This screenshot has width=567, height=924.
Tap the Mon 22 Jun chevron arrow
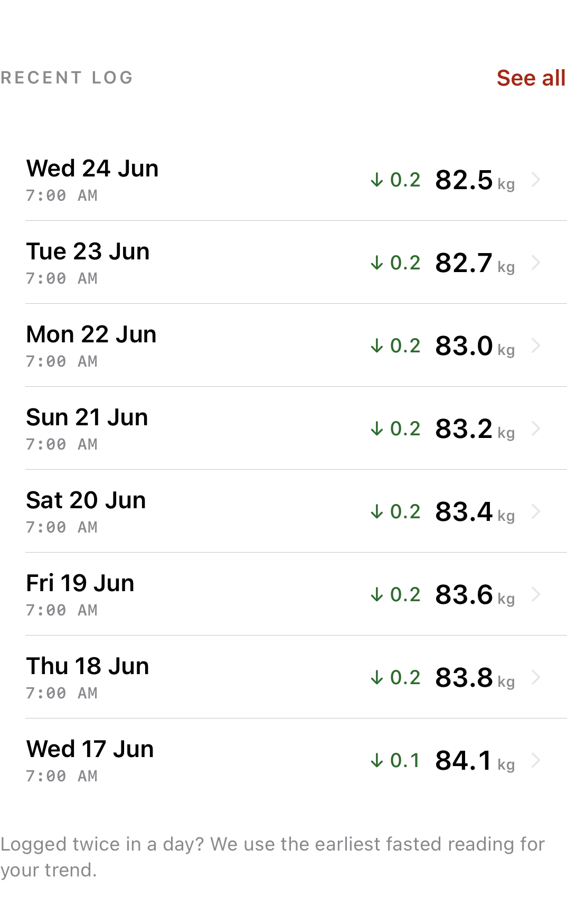pyautogui.click(x=536, y=346)
